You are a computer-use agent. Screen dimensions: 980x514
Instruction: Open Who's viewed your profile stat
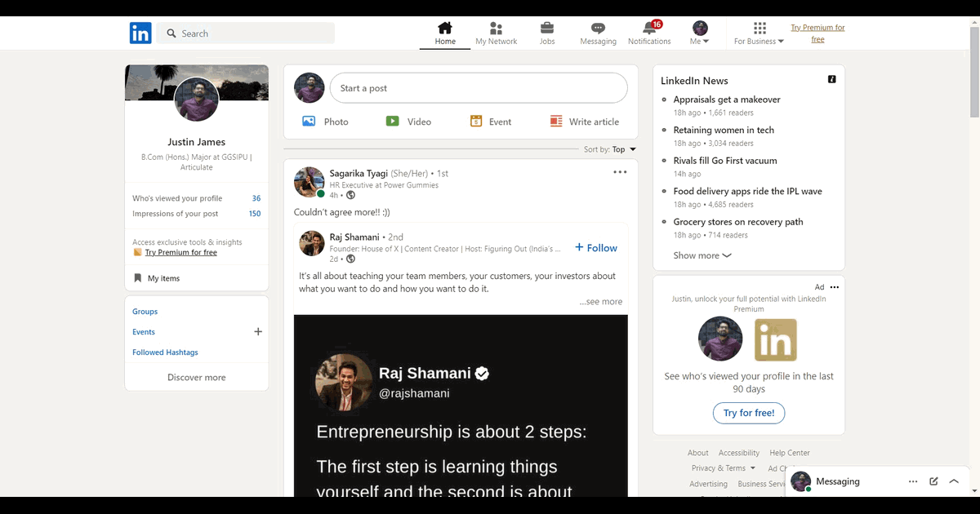(x=197, y=198)
